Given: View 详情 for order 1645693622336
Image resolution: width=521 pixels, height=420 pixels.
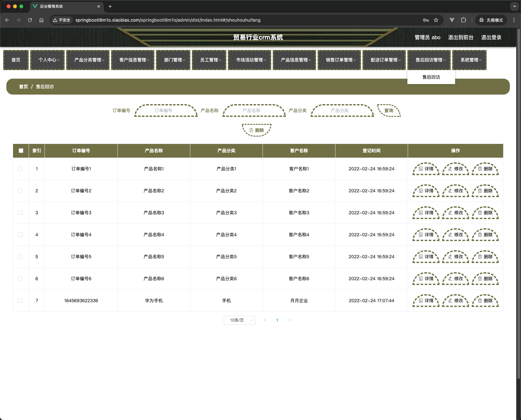Looking at the screenshot, I should 426,301.
